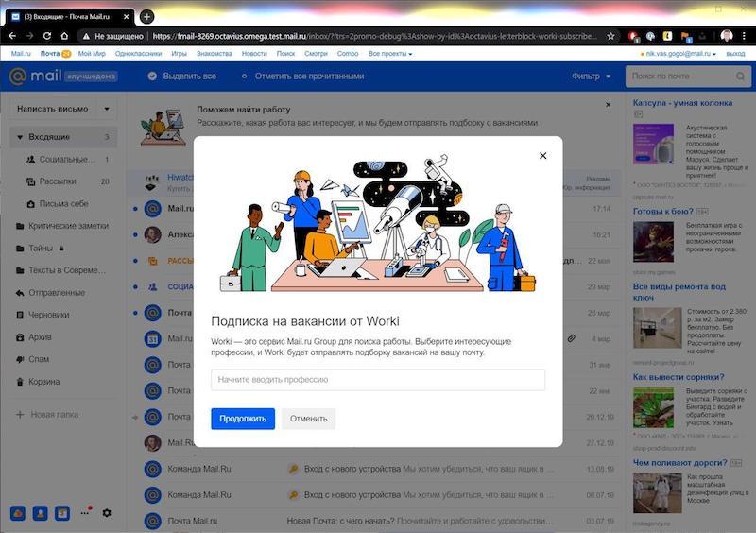Image resolution: width=756 pixels, height=533 pixels.
Task: Dismiss the Поможем найти работу banner
Action: pos(608,104)
